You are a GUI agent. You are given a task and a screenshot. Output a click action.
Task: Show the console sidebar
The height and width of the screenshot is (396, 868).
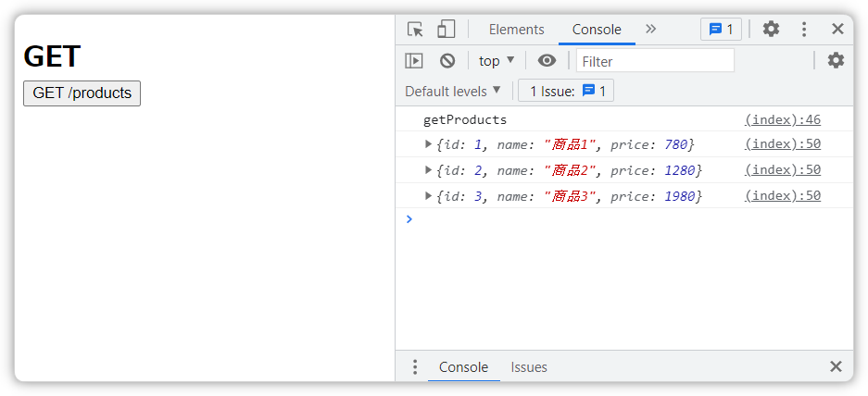click(x=413, y=61)
